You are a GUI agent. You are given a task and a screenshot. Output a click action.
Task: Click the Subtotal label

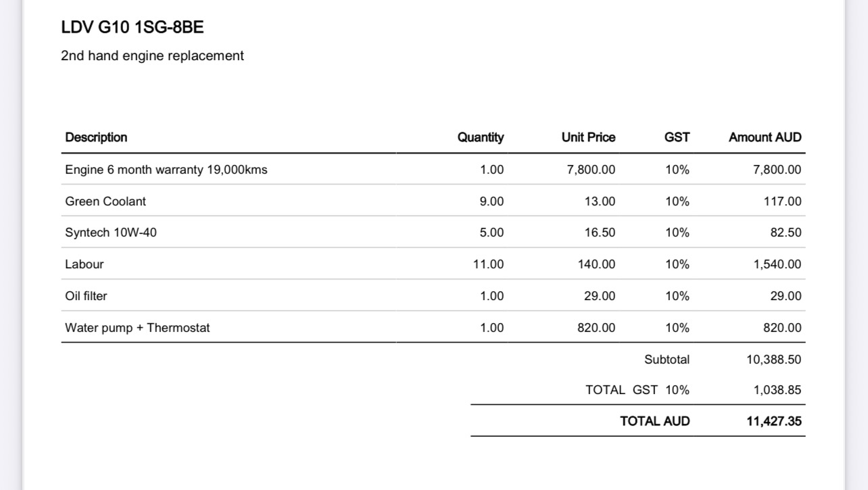coord(667,360)
